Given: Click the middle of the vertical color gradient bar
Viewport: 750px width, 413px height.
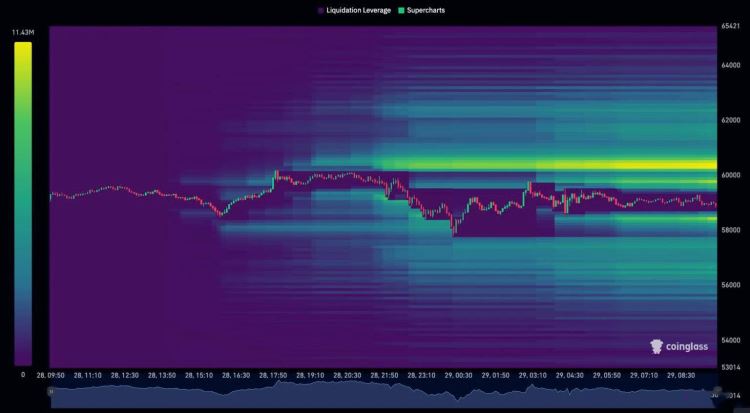Looking at the screenshot, I should click(x=23, y=204).
